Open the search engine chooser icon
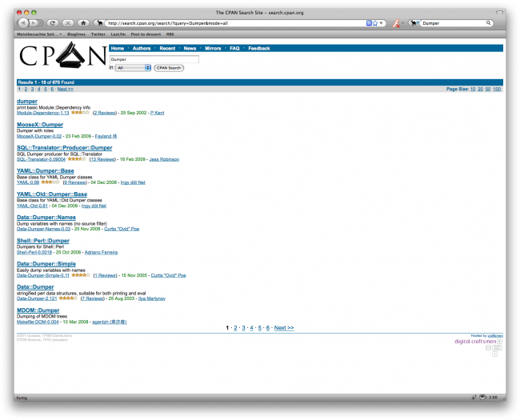This screenshot has height=420, width=520. click(414, 23)
